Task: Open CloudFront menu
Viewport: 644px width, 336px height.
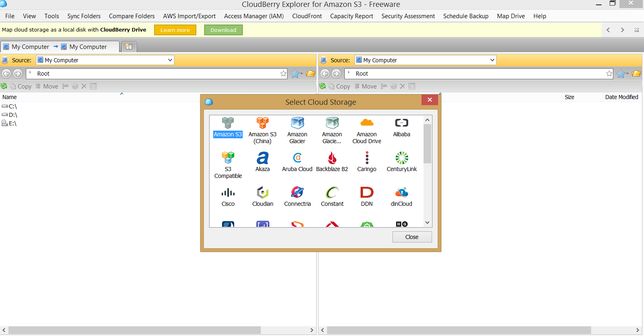Action: click(307, 16)
